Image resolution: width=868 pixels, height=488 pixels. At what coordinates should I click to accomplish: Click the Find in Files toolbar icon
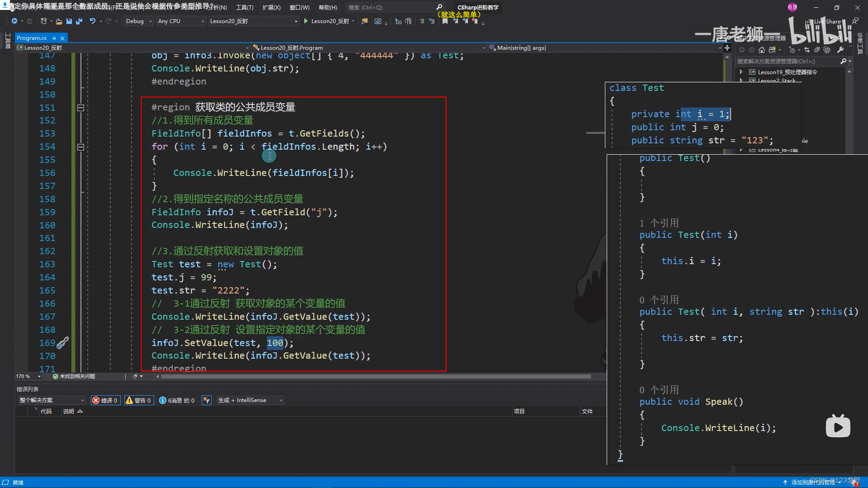364,21
